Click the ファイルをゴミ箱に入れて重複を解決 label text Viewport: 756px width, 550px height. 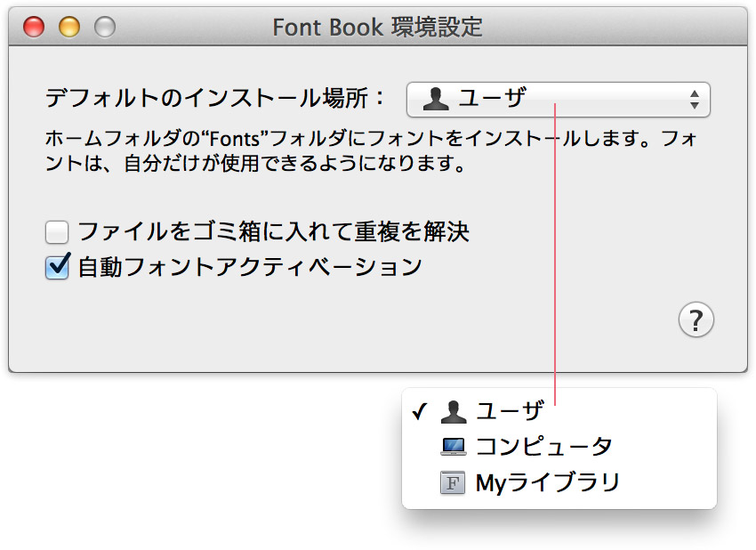point(273,231)
